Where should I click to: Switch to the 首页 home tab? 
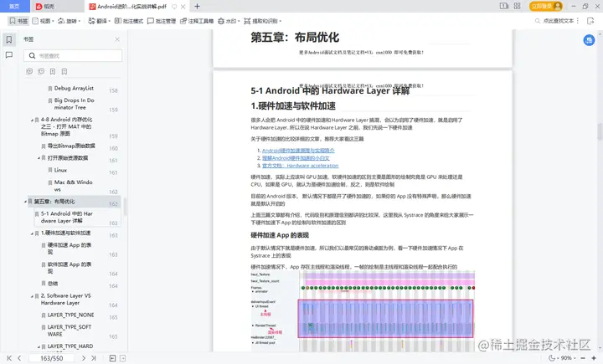14,6
